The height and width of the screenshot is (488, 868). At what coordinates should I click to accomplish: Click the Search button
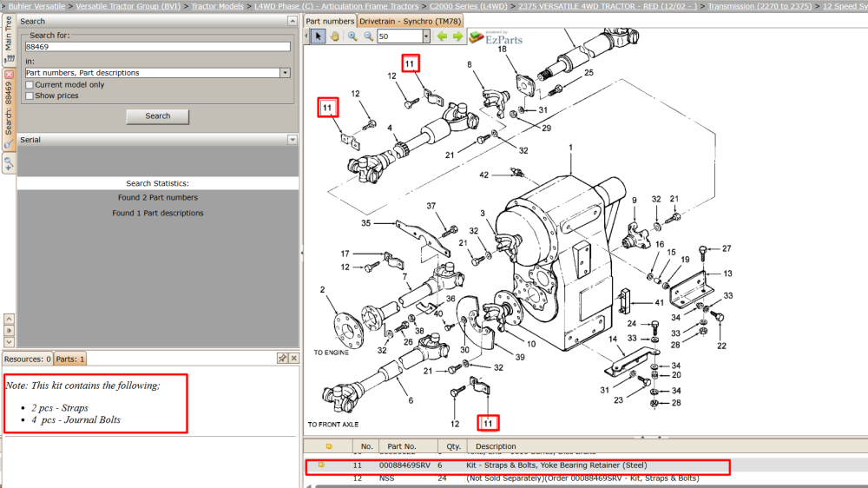click(x=158, y=116)
